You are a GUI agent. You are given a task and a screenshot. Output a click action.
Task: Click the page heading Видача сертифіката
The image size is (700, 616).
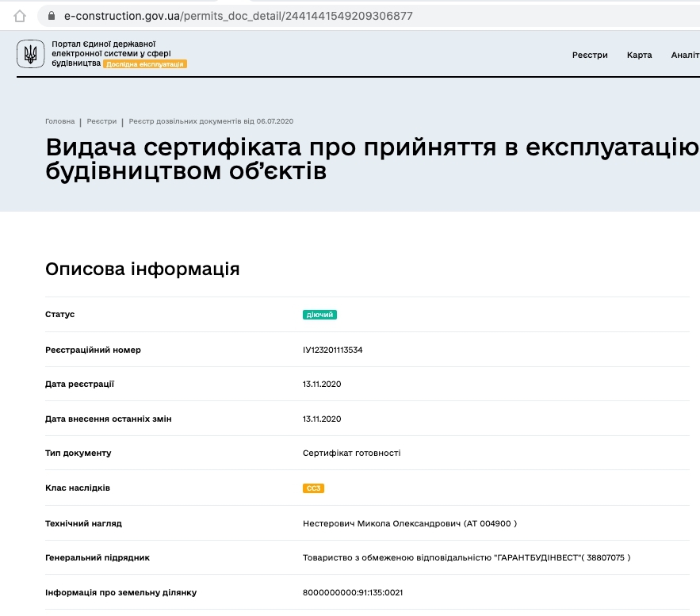click(373, 159)
